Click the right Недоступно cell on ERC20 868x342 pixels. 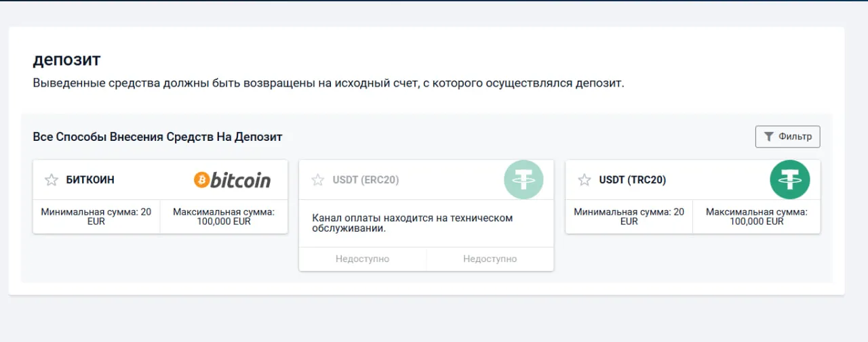[x=490, y=259]
